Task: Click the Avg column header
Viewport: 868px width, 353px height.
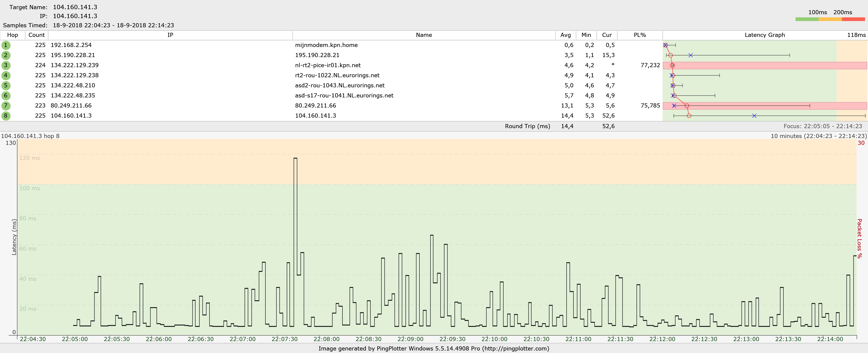Action: (x=565, y=35)
